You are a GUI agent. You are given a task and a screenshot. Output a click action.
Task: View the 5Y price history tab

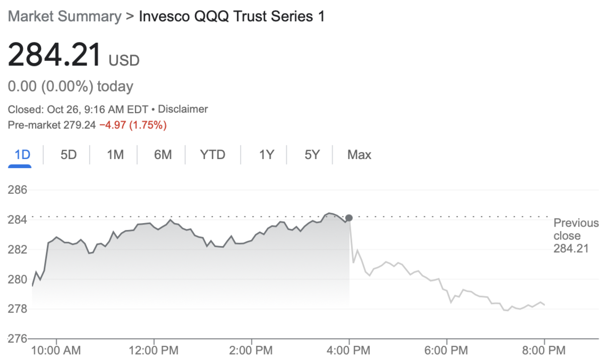coord(312,155)
